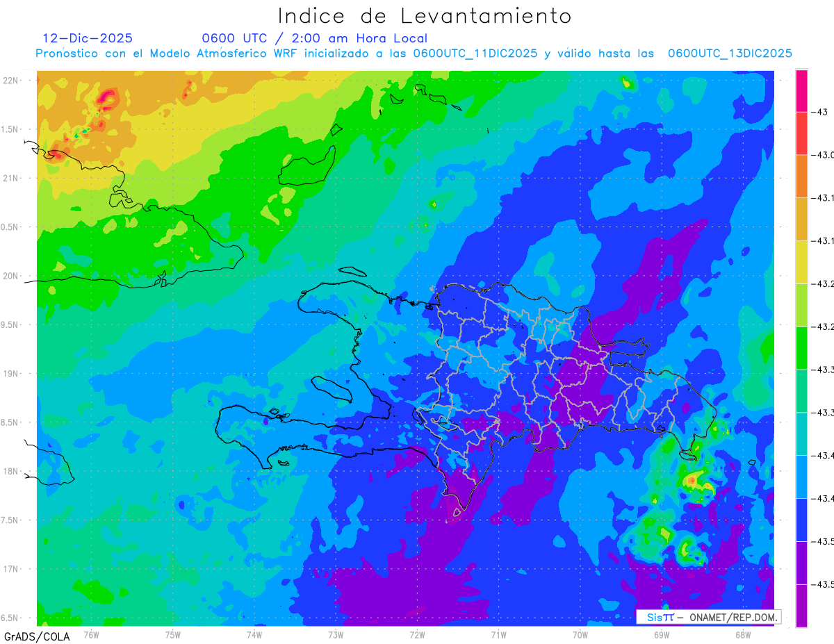Click the "76W" longitude label
The height and width of the screenshot is (644, 834).
pos(92,634)
